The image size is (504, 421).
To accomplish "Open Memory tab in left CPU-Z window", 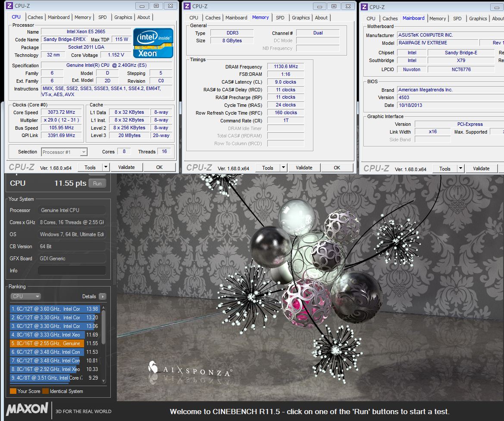I will click(83, 17).
